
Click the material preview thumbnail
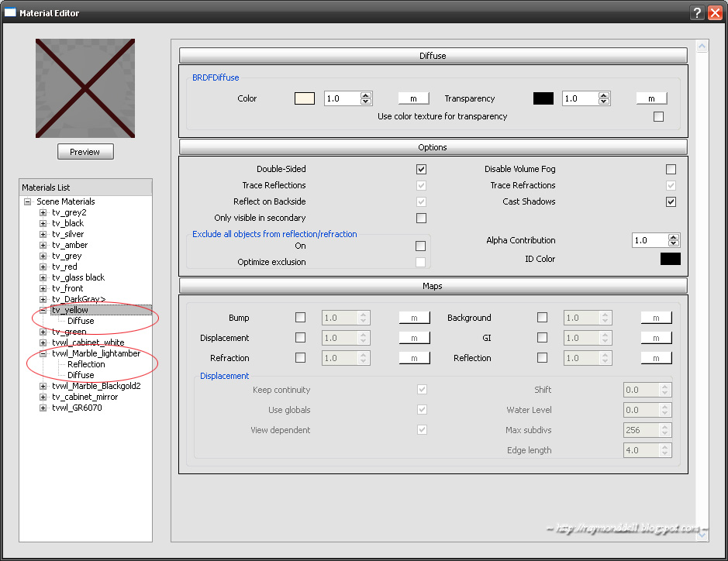(85, 88)
